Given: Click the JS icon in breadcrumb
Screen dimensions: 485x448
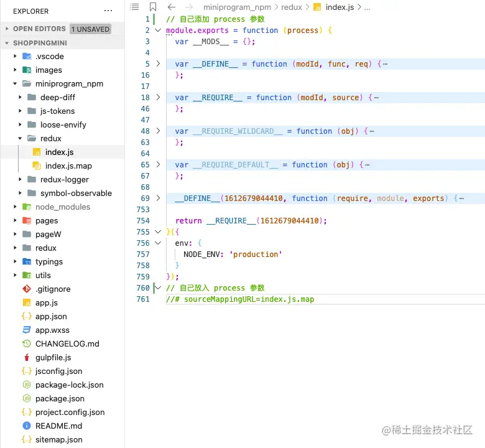Looking at the screenshot, I should click(x=317, y=7).
